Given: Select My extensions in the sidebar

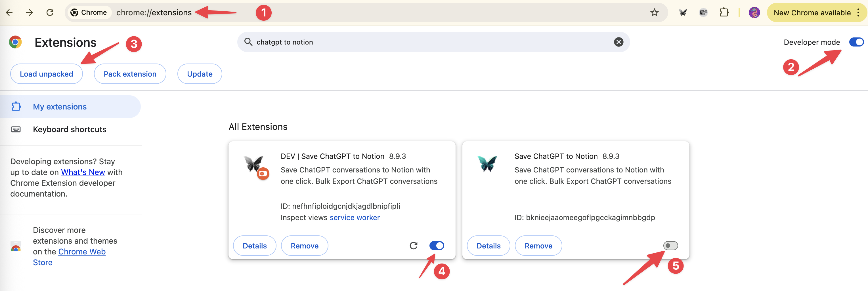Looking at the screenshot, I should [59, 106].
